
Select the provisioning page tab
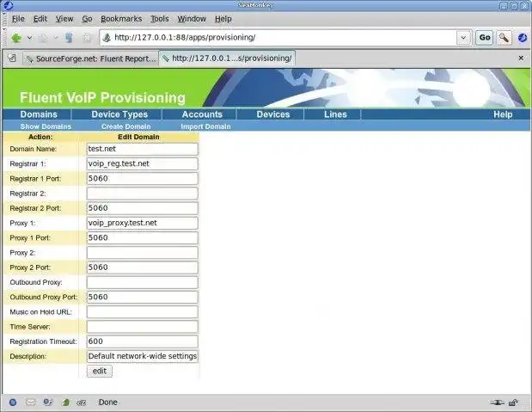pos(227,58)
